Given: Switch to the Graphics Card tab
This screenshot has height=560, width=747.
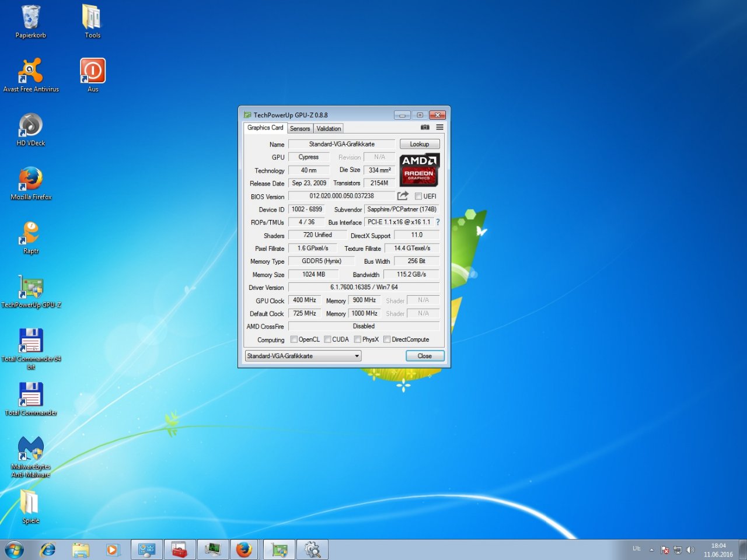Looking at the screenshot, I should (x=265, y=128).
